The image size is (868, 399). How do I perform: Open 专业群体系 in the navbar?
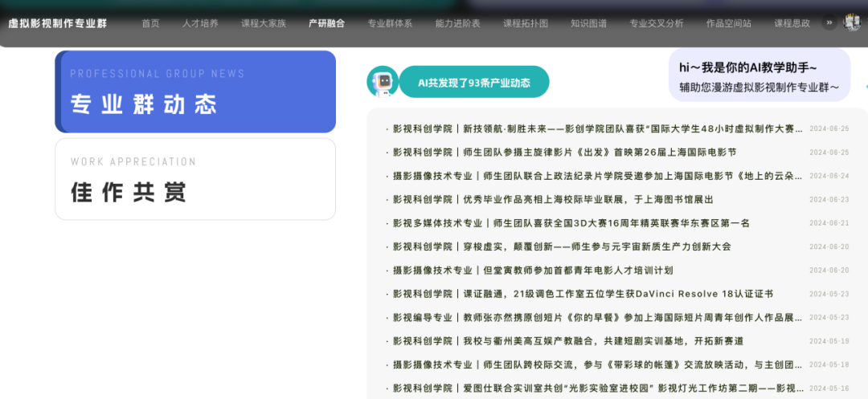click(x=390, y=23)
